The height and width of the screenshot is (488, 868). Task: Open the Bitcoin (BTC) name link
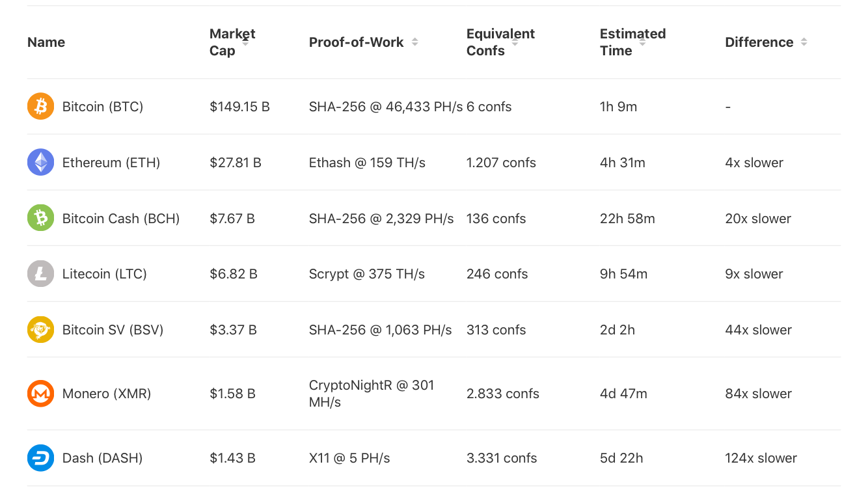(x=103, y=107)
